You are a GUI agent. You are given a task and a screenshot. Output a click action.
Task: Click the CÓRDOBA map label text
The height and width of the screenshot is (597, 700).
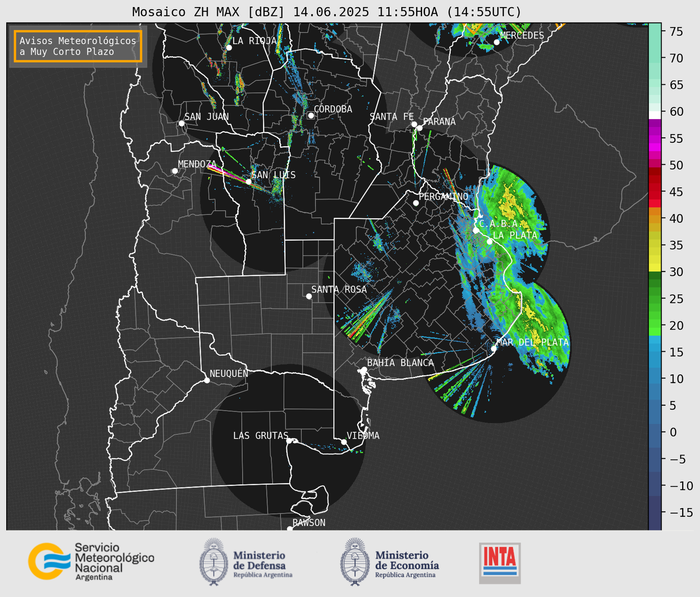(333, 109)
